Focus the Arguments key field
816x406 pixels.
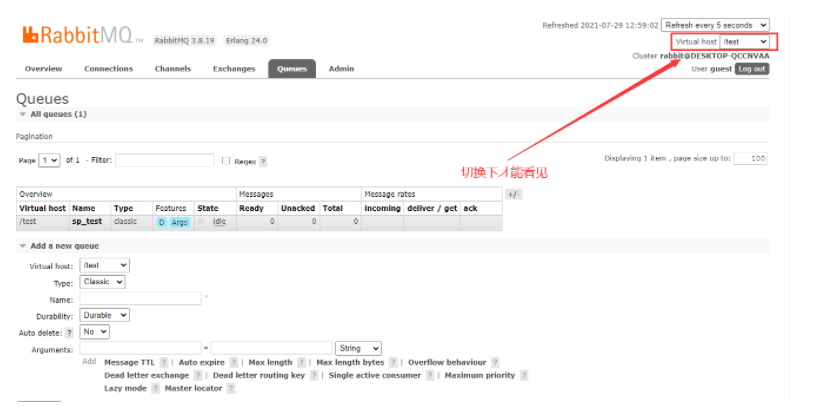tap(141, 348)
